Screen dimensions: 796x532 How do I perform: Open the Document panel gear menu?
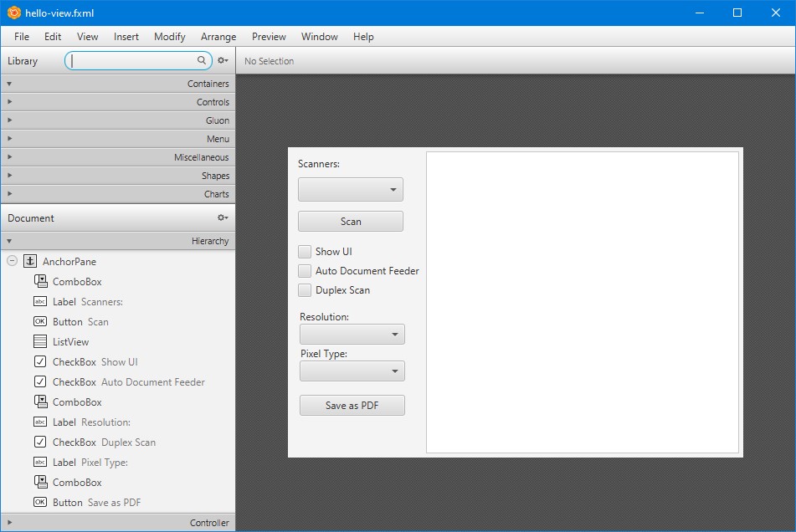[x=223, y=217]
